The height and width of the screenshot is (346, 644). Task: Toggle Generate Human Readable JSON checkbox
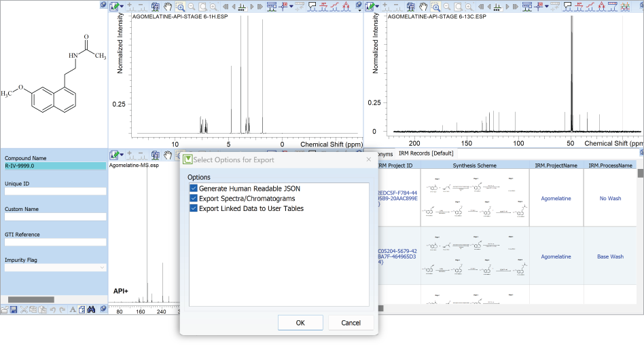pos(194,189)
